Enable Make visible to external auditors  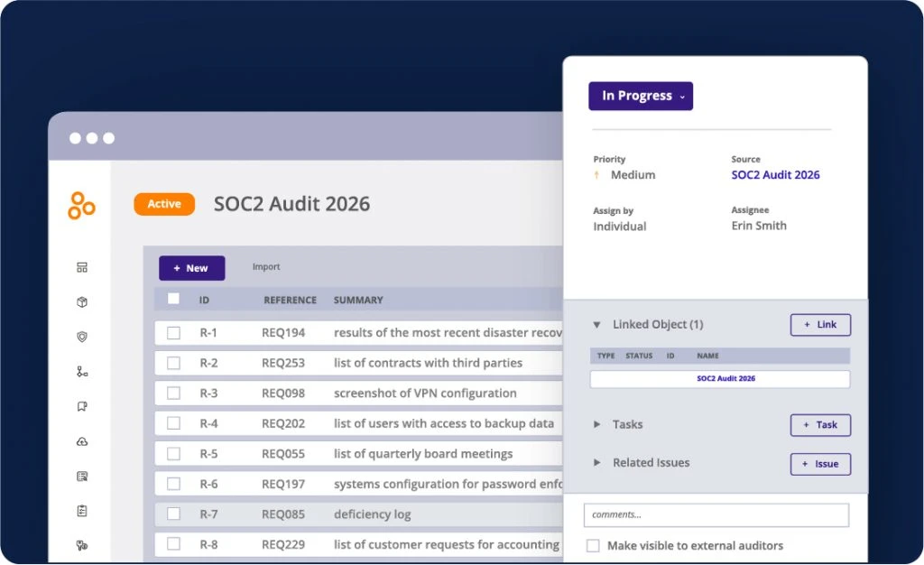(x=593, y=546)
